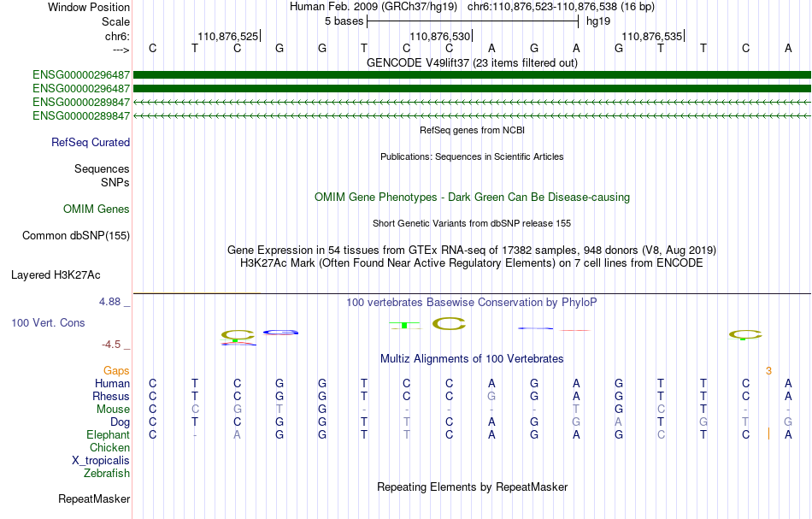Click the light gray A in Elephant row
Image resolution: width=812 pixels, height=519 pixels.
[x=237, y=434]
